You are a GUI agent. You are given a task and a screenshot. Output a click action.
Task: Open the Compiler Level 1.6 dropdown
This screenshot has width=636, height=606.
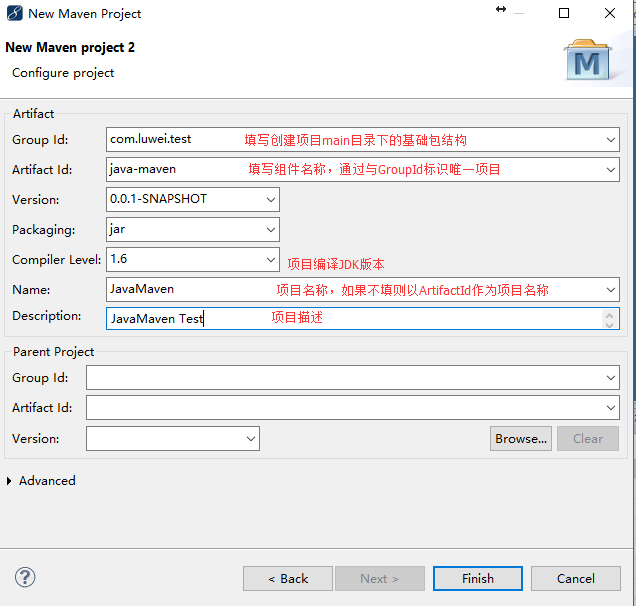pos(271,260)
